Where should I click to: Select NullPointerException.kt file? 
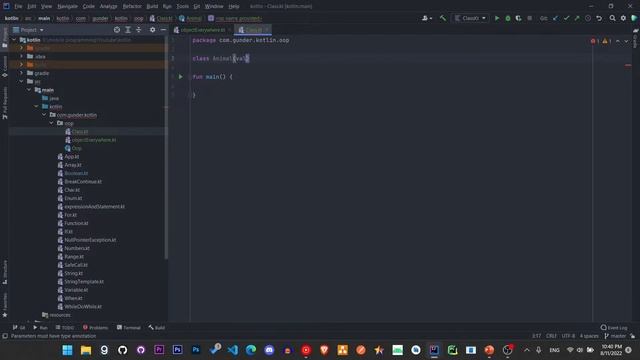click(90, 240)
